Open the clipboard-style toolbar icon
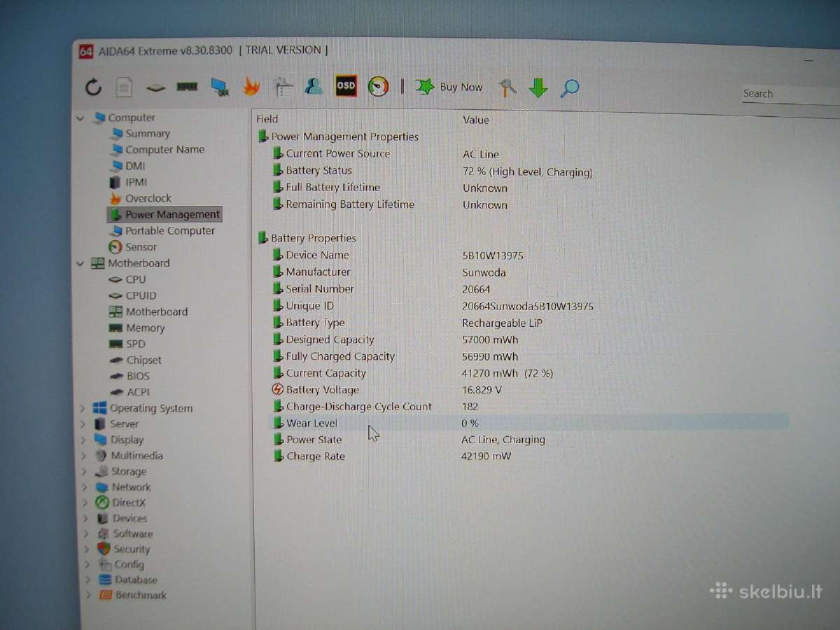 [x=283, y=86]
